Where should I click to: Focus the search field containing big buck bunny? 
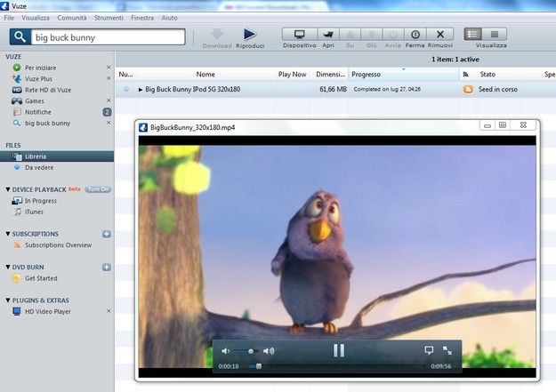109,36
